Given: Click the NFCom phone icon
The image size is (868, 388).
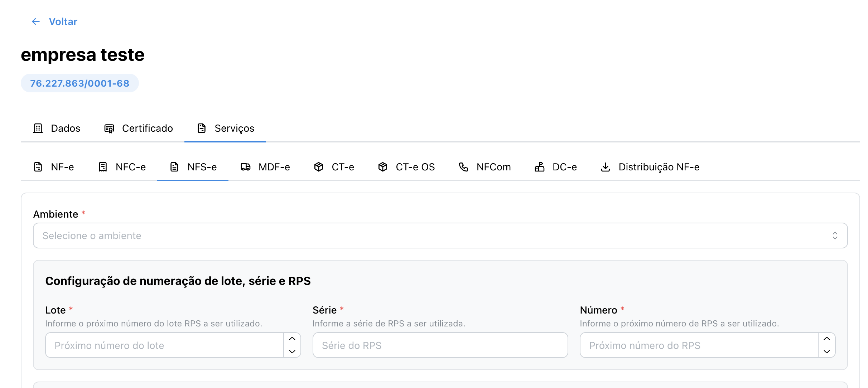Looking at the screenshot, I should [x=463, y=167].
